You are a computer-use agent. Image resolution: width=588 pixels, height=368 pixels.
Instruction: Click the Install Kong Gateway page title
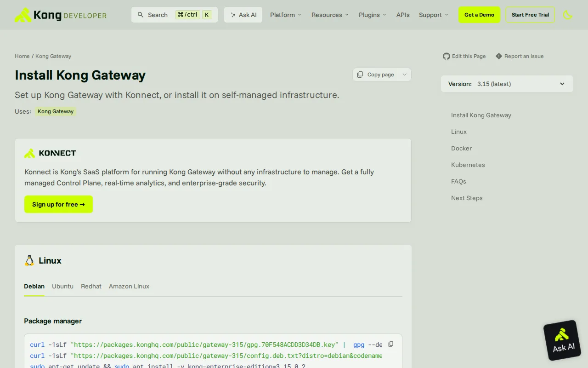click(80, 75)
